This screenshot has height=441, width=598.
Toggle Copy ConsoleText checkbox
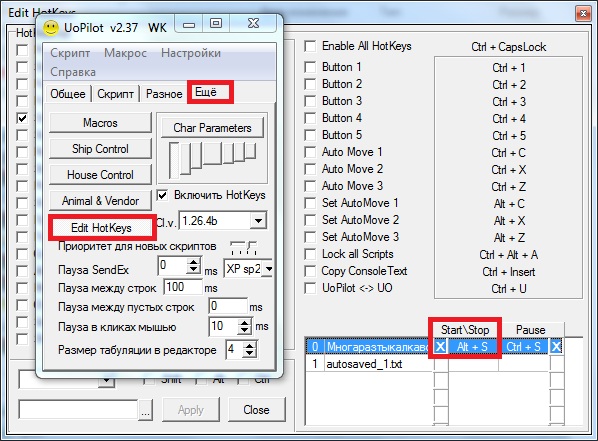[310, 271]
